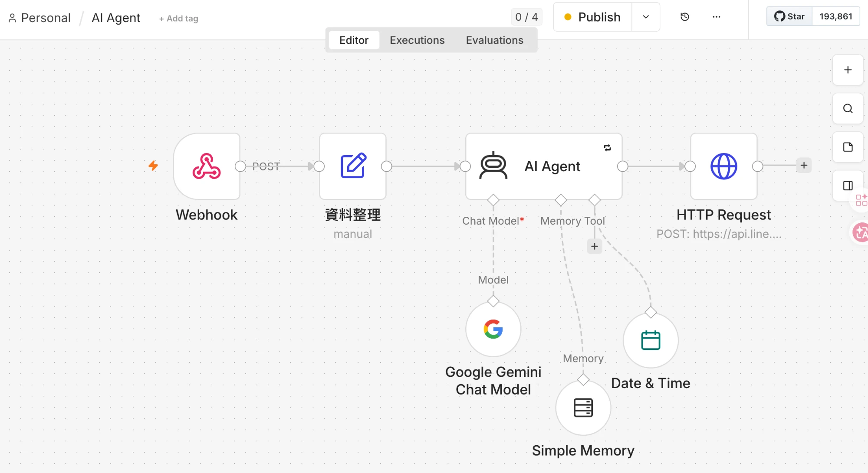Image resolution: width=868 pixels, height=473 pixels.
Task: Open the AI Agent node
Action: point(544,166)
